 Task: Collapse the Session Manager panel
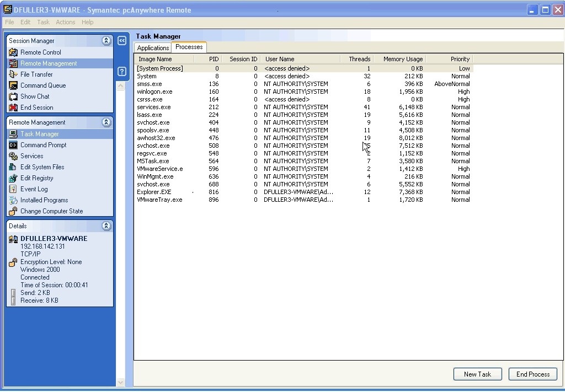(x=106, y=40)
